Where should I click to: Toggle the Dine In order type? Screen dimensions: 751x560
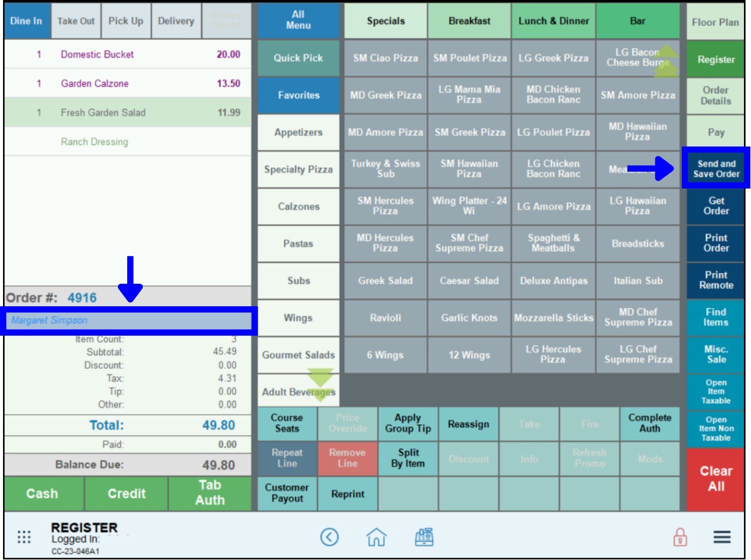click(x=27, y=21)
